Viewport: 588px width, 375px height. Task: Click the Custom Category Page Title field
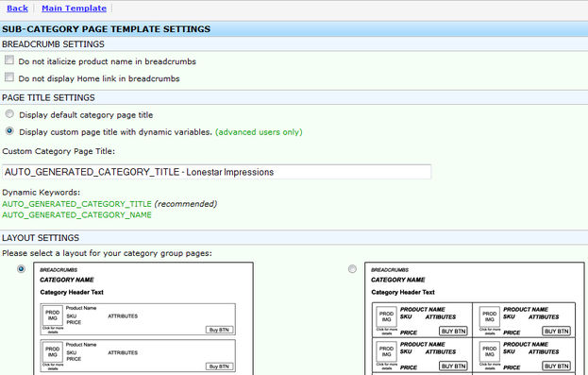(x=217, y=172)
